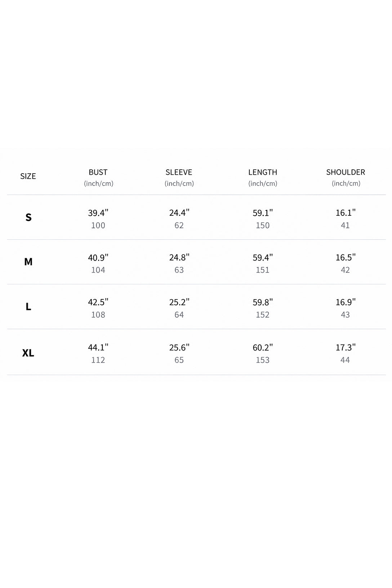Click the 44 cm shoulder value

click(345, 360)
